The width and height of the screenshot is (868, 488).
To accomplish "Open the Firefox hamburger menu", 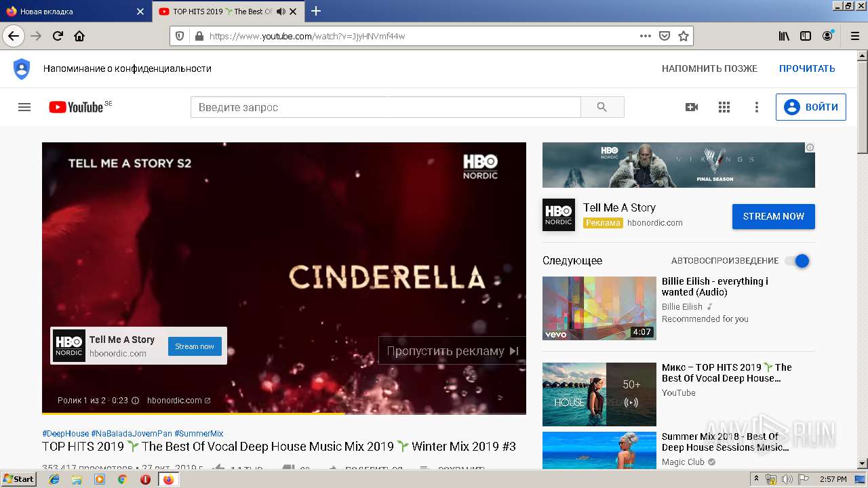I will coord(854,36).
